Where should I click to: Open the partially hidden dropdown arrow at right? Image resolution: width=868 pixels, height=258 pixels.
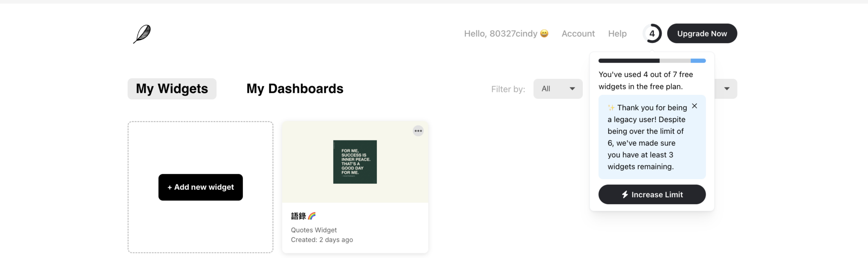click(726, 89)
